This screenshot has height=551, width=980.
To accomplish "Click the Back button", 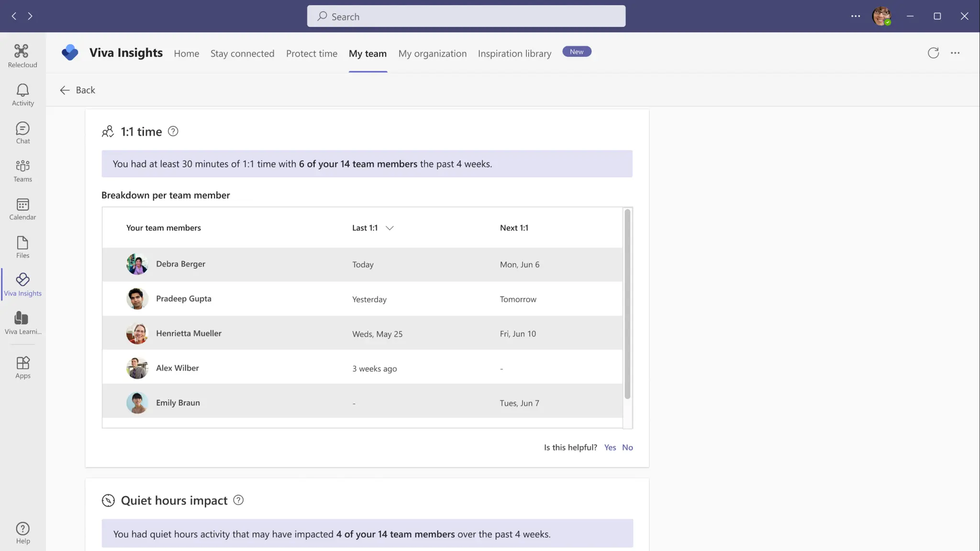I will tap(78, 90).
